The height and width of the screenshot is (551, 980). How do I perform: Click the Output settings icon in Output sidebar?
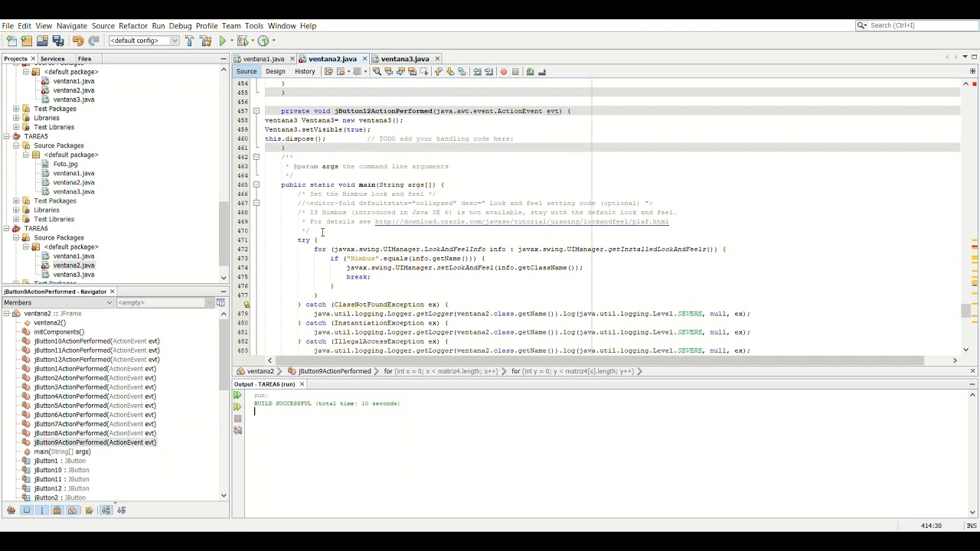click(x=238, y=430)
